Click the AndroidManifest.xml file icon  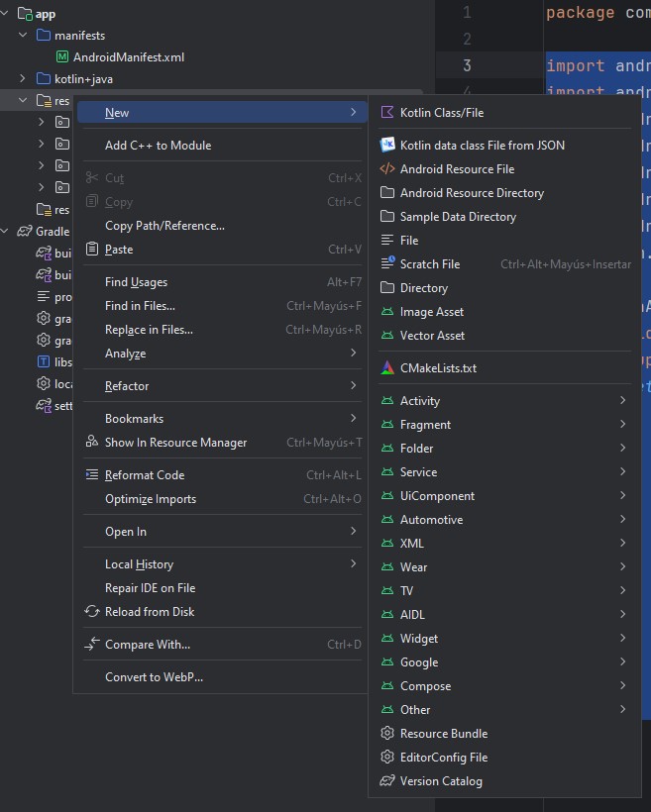(62, 57)
